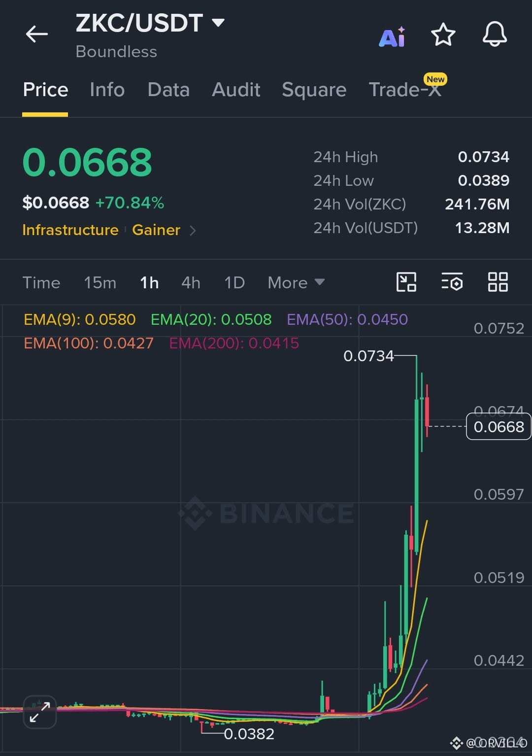
Task: Tap the EMA(9): 0.0580 indicator label
Action: [x=80, y=319]
